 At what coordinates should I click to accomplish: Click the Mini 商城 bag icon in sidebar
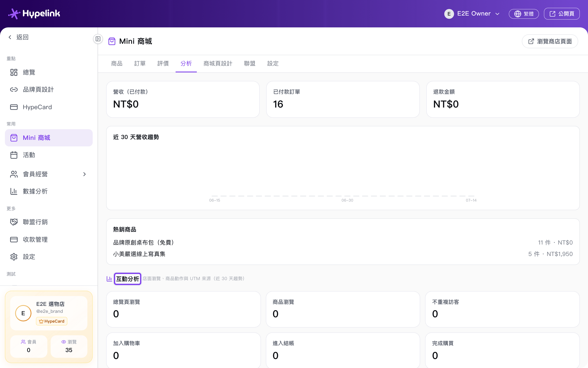click(14, 138)
